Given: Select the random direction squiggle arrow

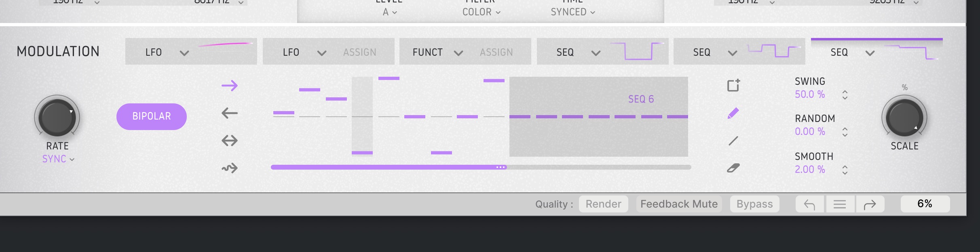Looking at the screenshot, I should click(x=230, y=168).
